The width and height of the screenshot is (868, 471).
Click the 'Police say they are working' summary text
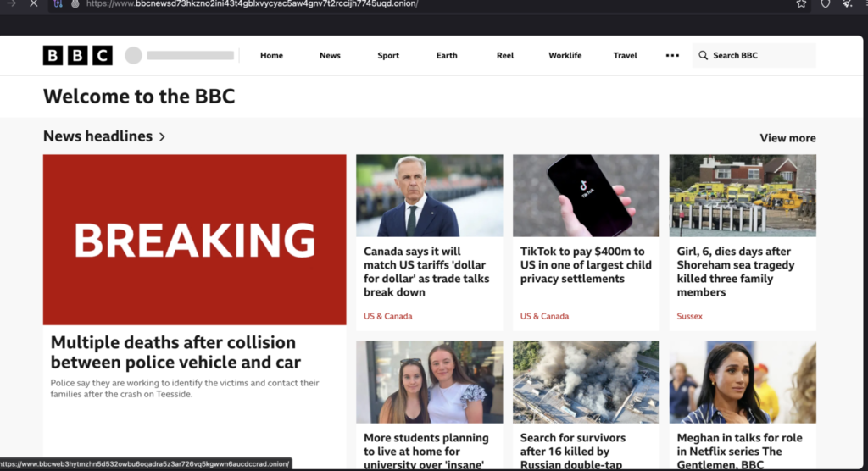[x=185, y=389]
